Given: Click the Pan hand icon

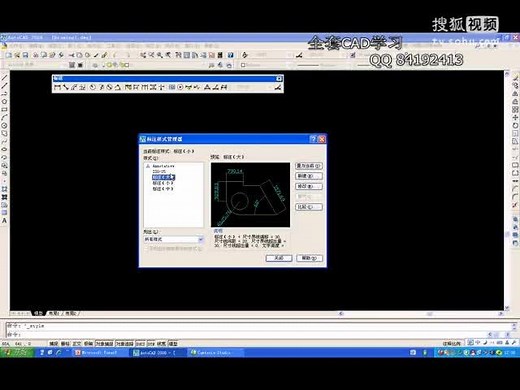Looking at the screenshot, I should tap(143, 55).
